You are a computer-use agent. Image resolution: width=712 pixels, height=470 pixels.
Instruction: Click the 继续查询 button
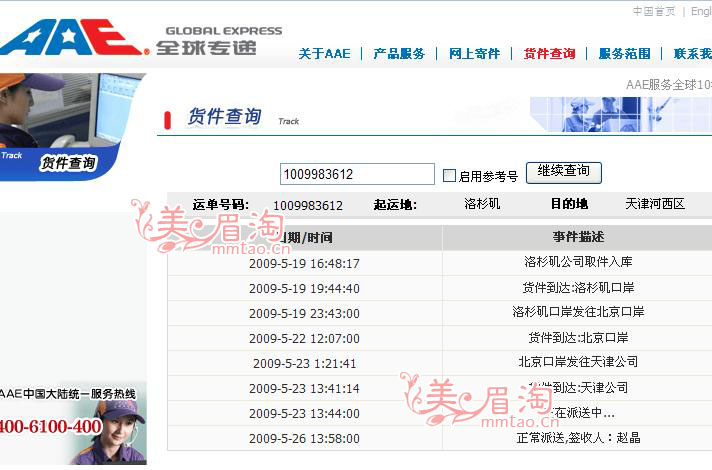coord(564,173)
